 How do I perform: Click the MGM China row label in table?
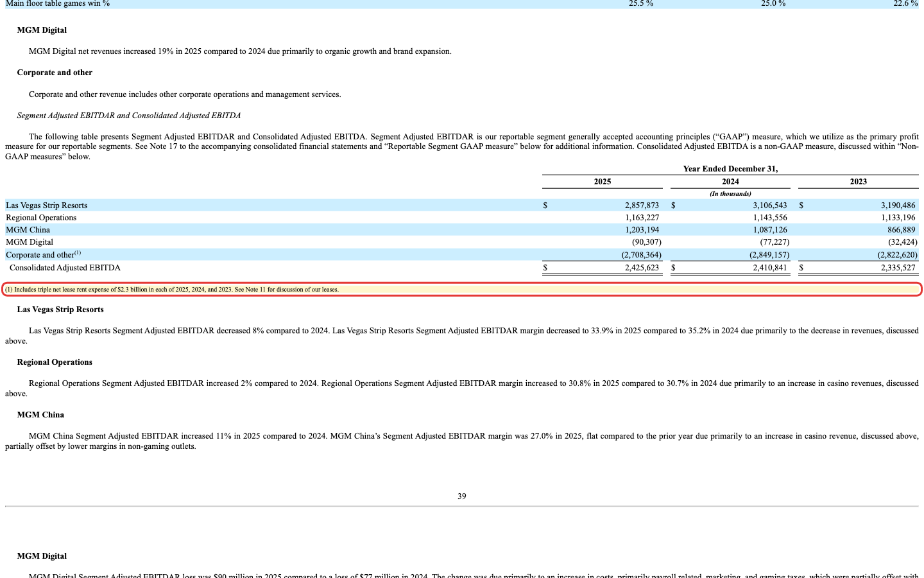pyautogui.click(x=28, y=230)
